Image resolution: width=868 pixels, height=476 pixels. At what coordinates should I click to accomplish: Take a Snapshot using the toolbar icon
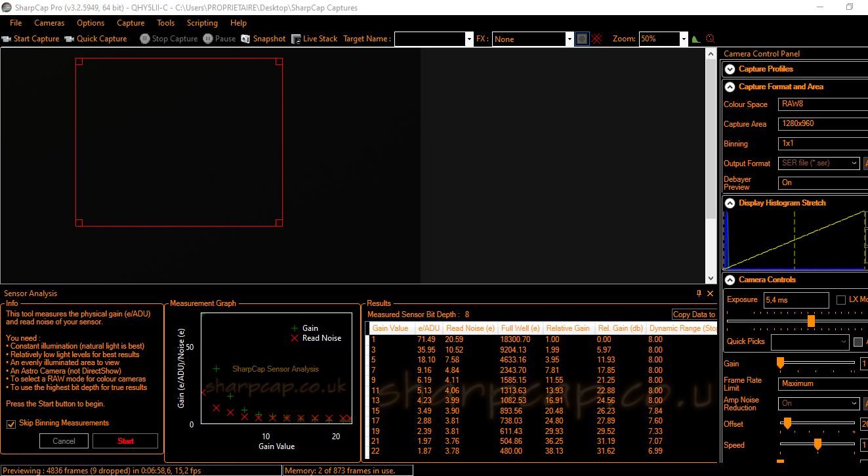pyautogui.click(x=246, y=39)
